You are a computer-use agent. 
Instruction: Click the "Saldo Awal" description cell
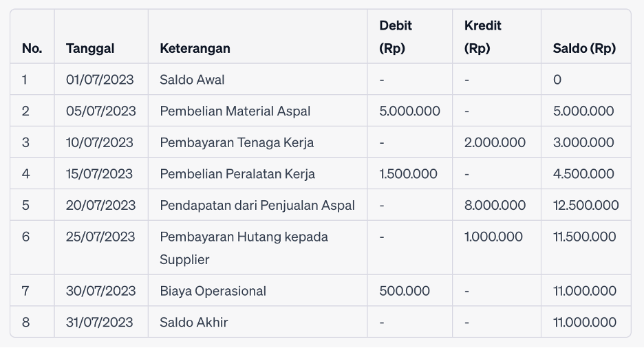(192, 80)
